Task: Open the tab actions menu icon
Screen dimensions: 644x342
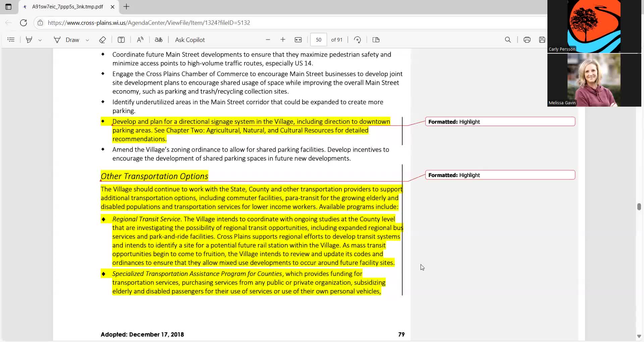Action: pos(8,7)
